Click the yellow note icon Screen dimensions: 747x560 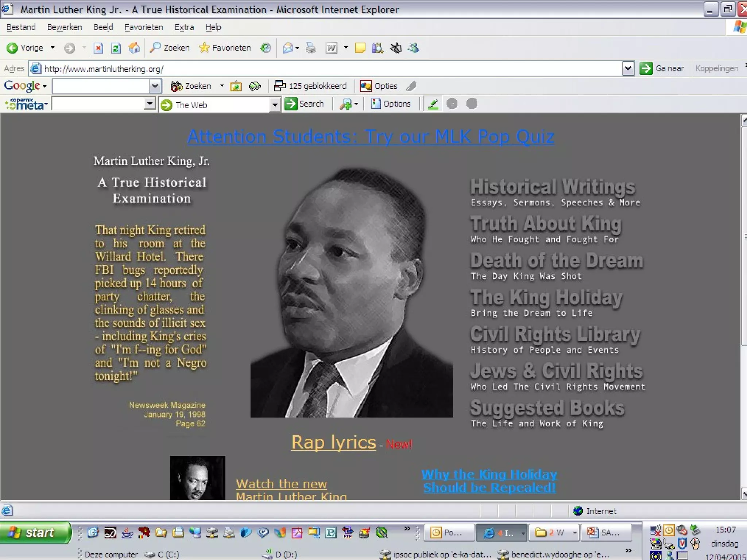[x=360, y=48]
